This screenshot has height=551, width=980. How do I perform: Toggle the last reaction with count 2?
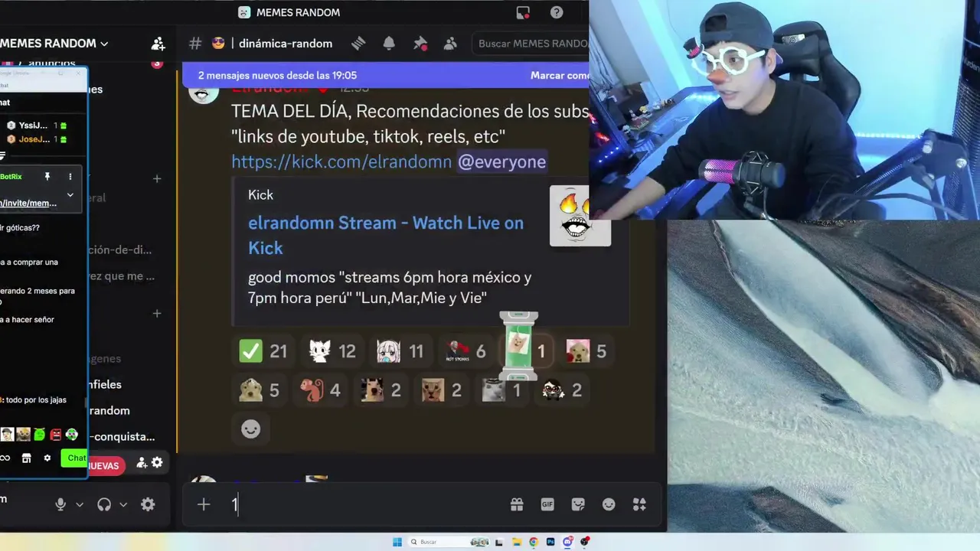pos(562,390)
